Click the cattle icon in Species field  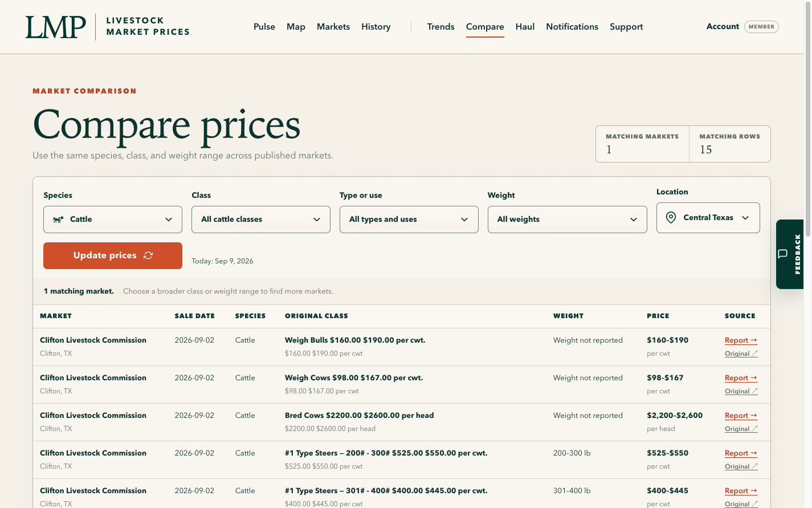tap(58, 220)
